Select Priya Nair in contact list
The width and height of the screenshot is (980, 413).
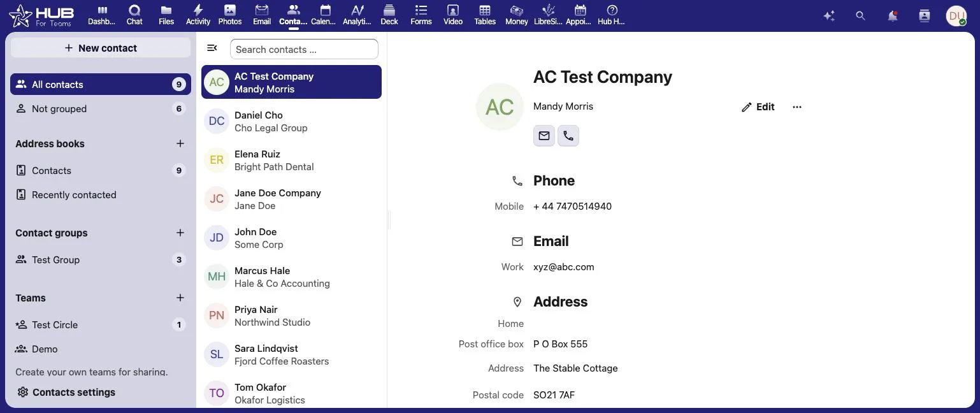(x=291, y=315)
